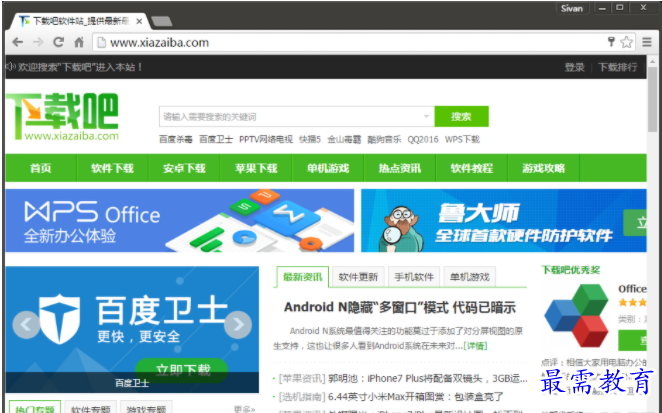
Task: Click the QQ2016 keyword link
Action: point(423,139)
